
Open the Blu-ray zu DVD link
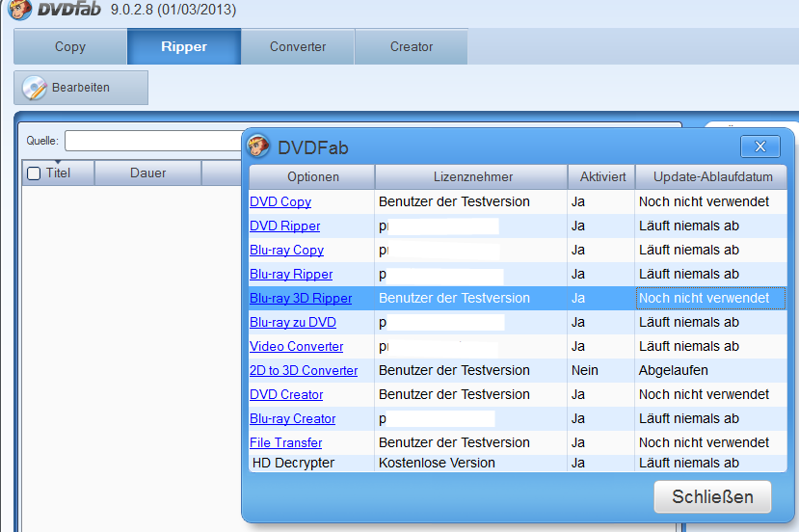click(293, 323)
